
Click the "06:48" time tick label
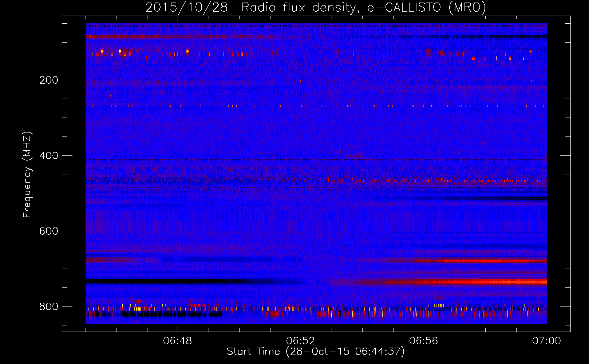tap(178, 341)
